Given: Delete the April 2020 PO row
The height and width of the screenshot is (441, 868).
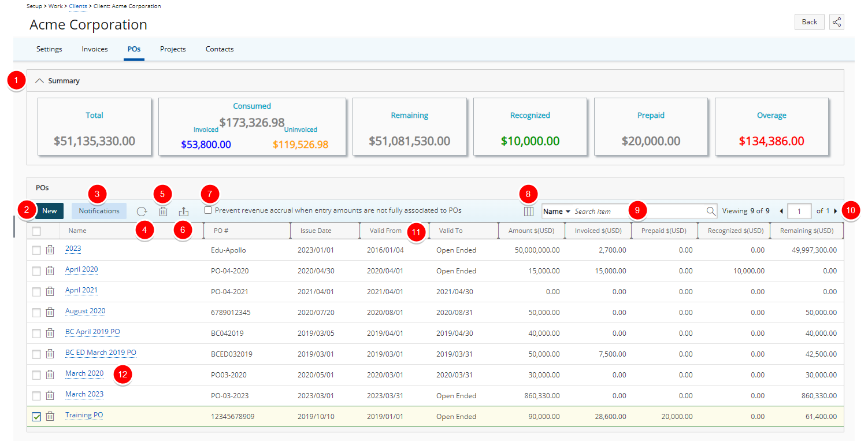Looking at the screenshot, I should (x=50, y=270).
